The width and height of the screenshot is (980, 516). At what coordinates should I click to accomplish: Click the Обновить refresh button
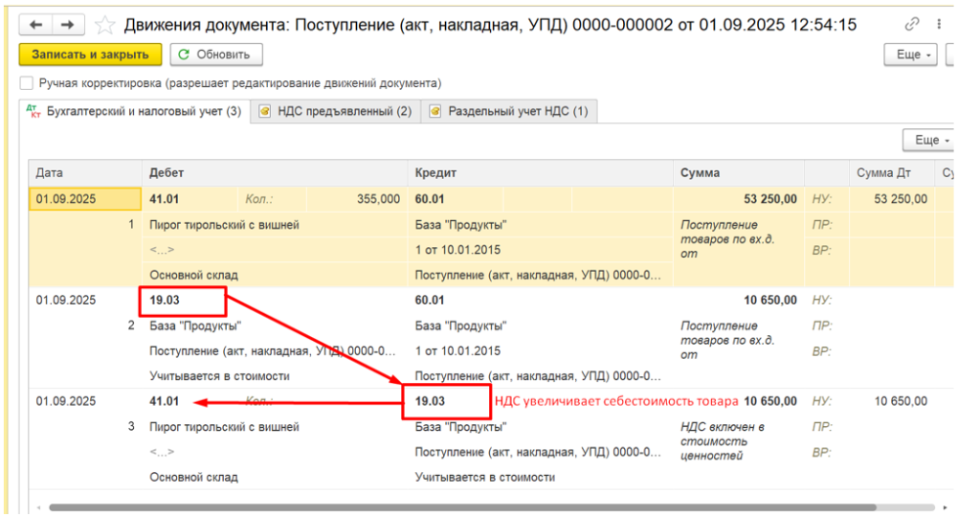(x=216, y=55)
